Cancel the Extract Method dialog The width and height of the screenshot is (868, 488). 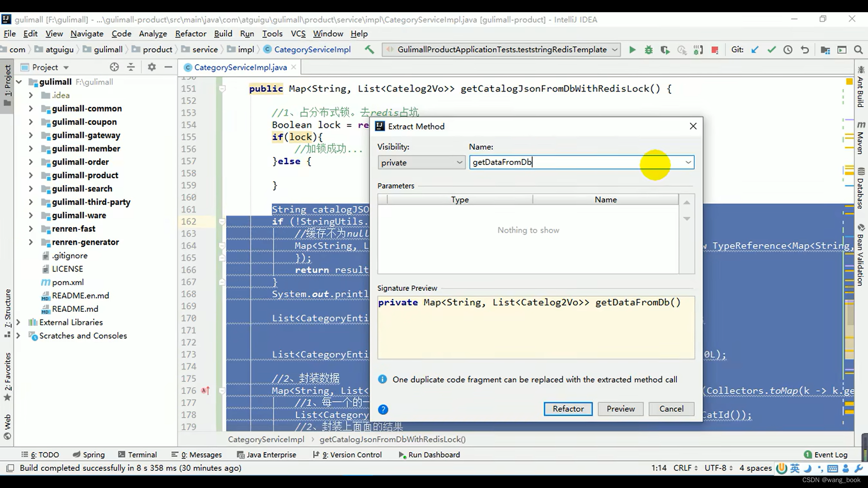click(x=671, y=409)
